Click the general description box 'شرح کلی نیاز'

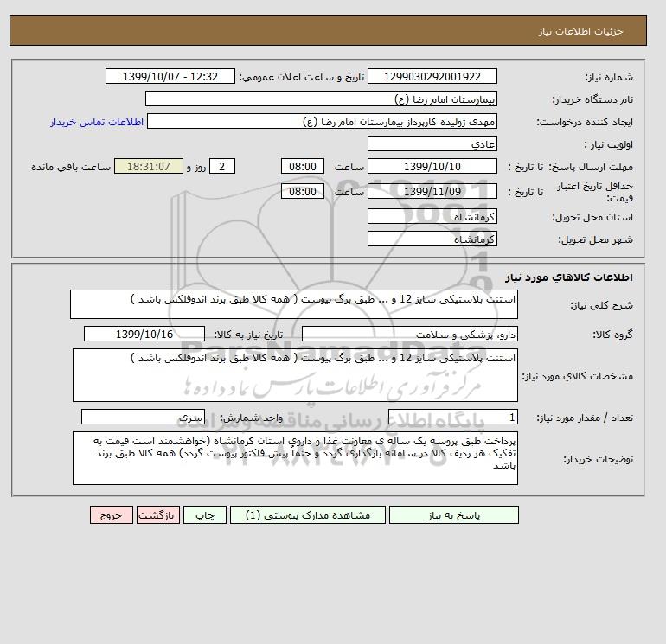coord(294,304)
